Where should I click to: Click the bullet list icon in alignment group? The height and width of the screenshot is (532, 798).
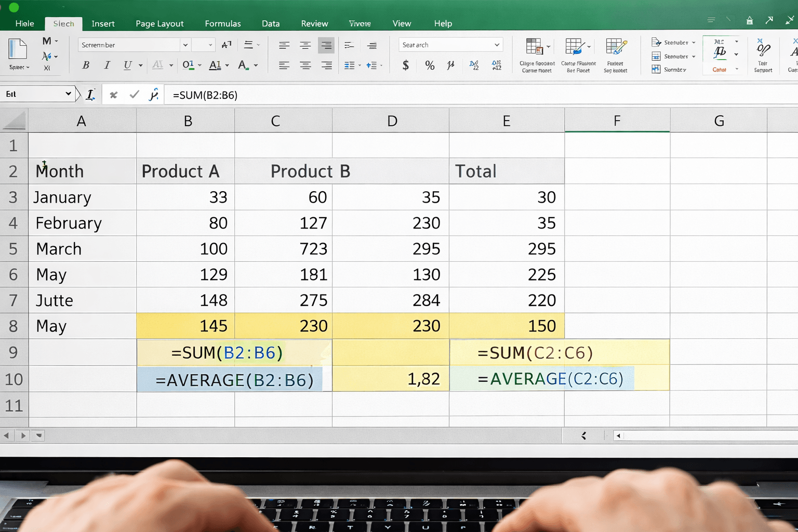[350, 65]
